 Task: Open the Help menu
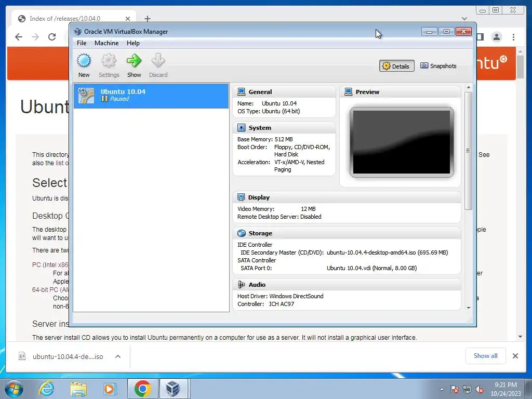coord(133,43)
